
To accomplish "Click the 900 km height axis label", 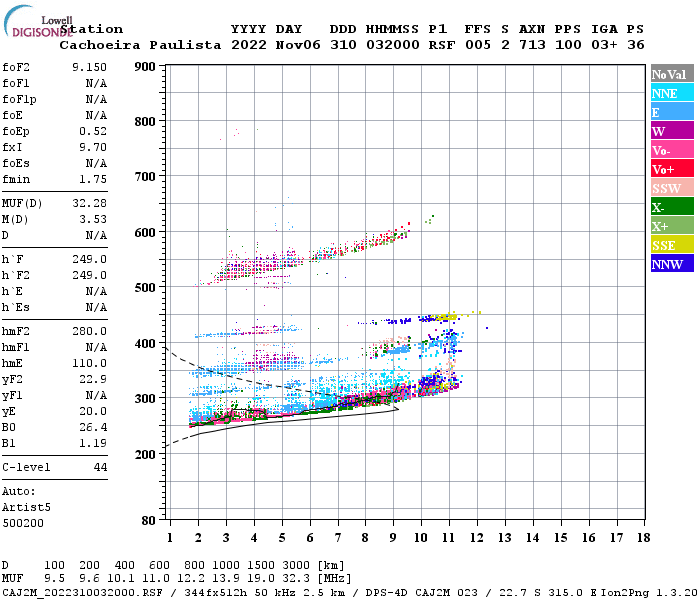I will [145, 67].
